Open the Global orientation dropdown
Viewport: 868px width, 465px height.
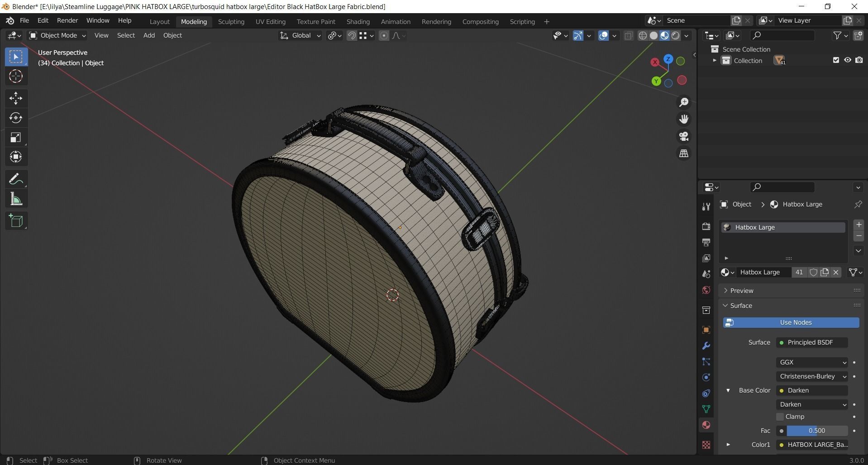tap(300, 35)
